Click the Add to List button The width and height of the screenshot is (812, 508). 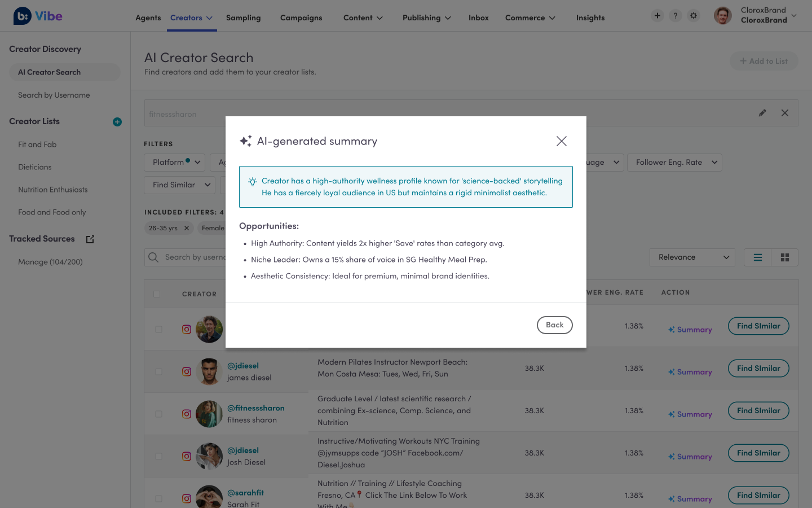[764, 61]
